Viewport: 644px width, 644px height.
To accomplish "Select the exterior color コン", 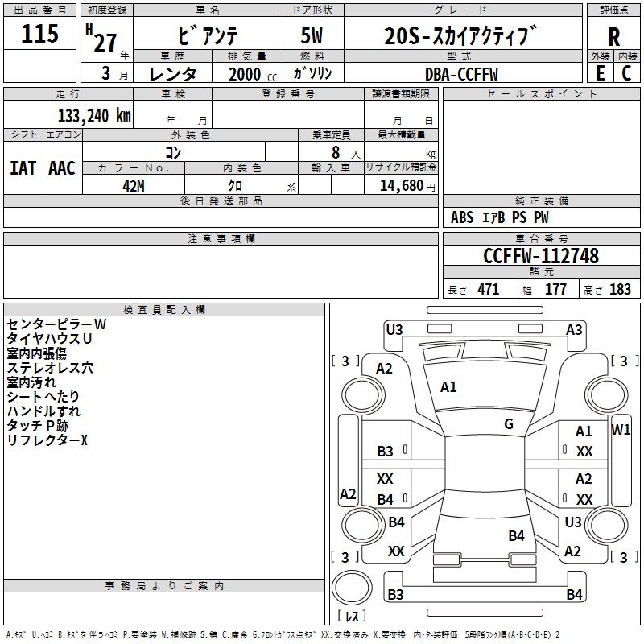I will point(173,152).
